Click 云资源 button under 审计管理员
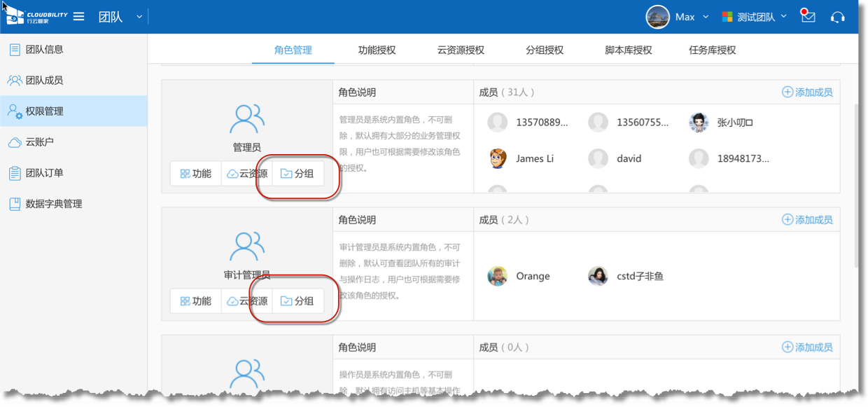The height and width of the screenshot is (407, 868). click(x=247, y=301)
